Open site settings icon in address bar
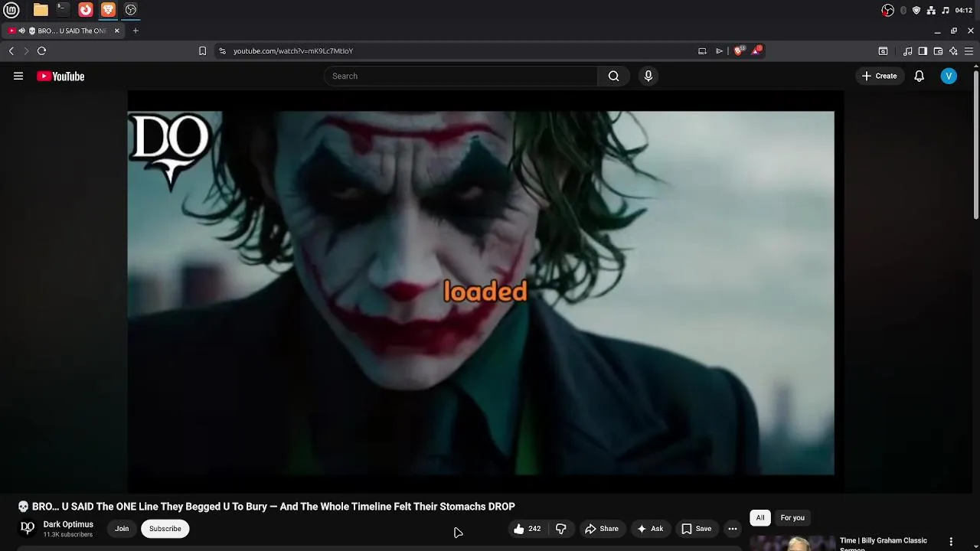The height and width of the screenshot is (551, 980). click(222, 51)
